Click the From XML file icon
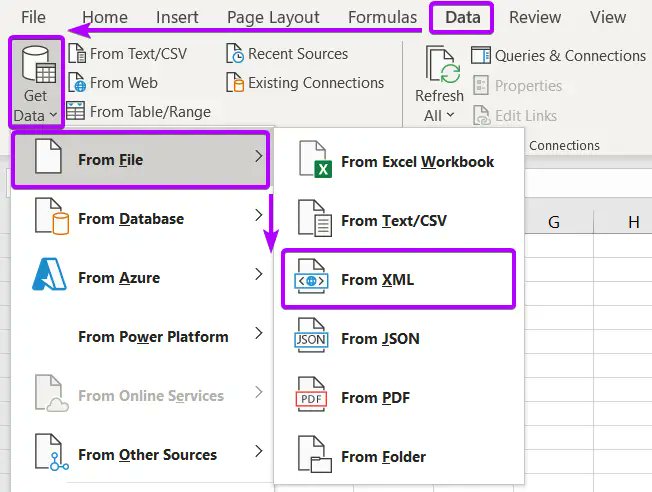The width and height of the screenshot is (652, 492). coord(311,277)
